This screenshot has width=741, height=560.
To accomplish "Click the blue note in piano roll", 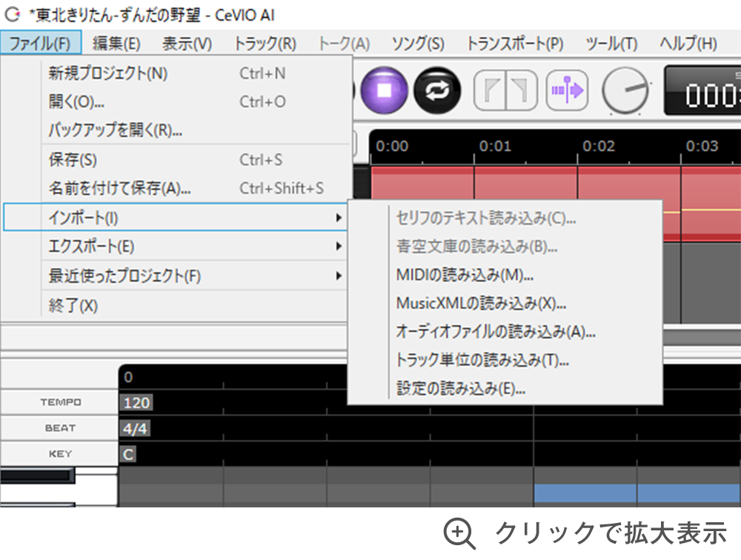I will [x=637, y=493].
